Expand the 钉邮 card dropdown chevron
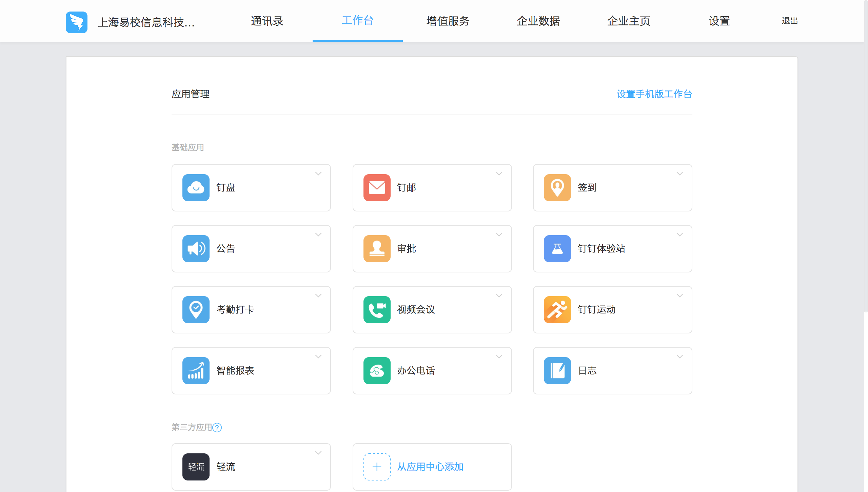 (x=499, y=174)
